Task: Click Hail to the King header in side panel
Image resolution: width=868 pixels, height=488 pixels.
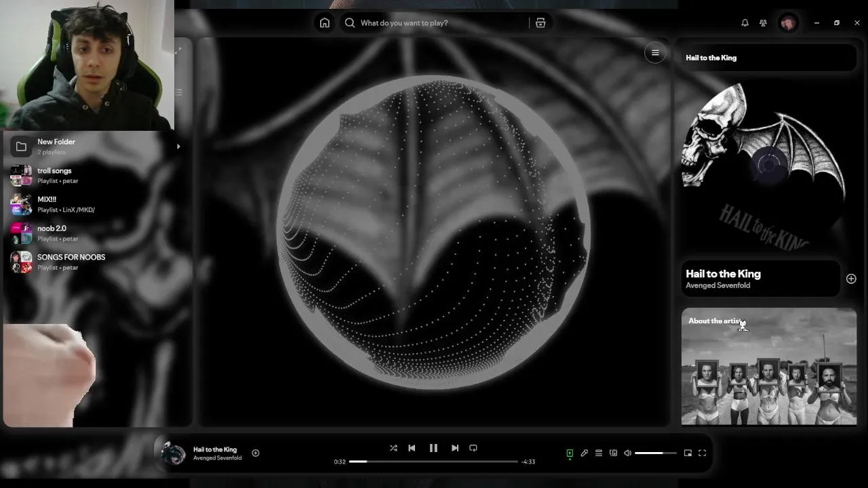Action: click(x=711, y=58)
